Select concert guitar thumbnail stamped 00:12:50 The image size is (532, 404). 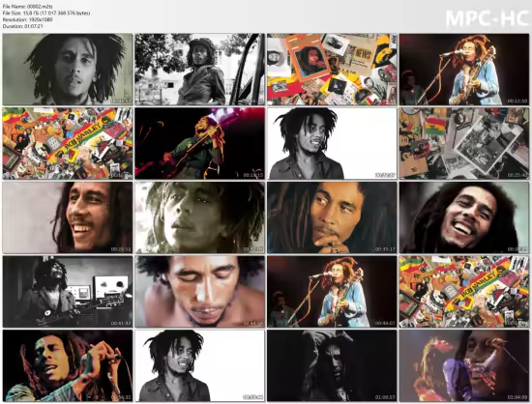464,70
